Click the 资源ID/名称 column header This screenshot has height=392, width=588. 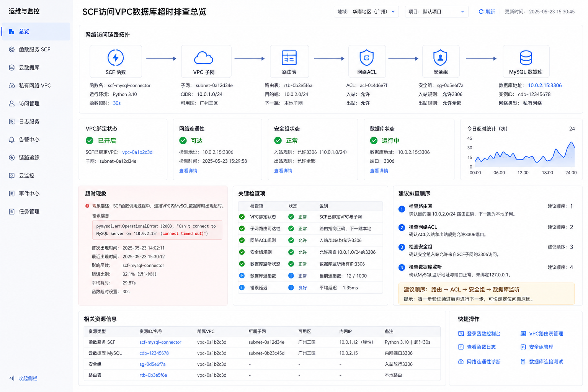tap(151, 332)
